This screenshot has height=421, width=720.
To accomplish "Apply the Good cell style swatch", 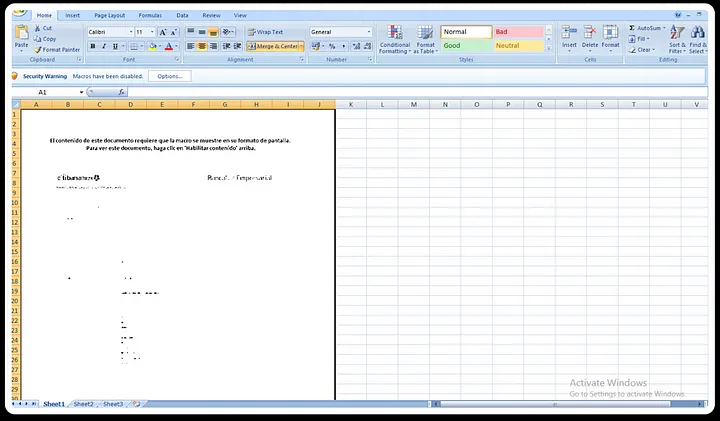I will 465,46.
